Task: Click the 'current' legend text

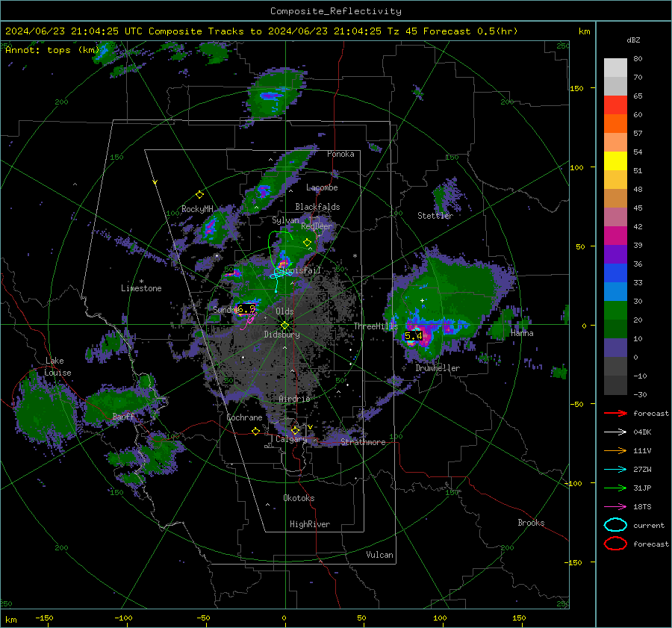Action: pos(649,525)
